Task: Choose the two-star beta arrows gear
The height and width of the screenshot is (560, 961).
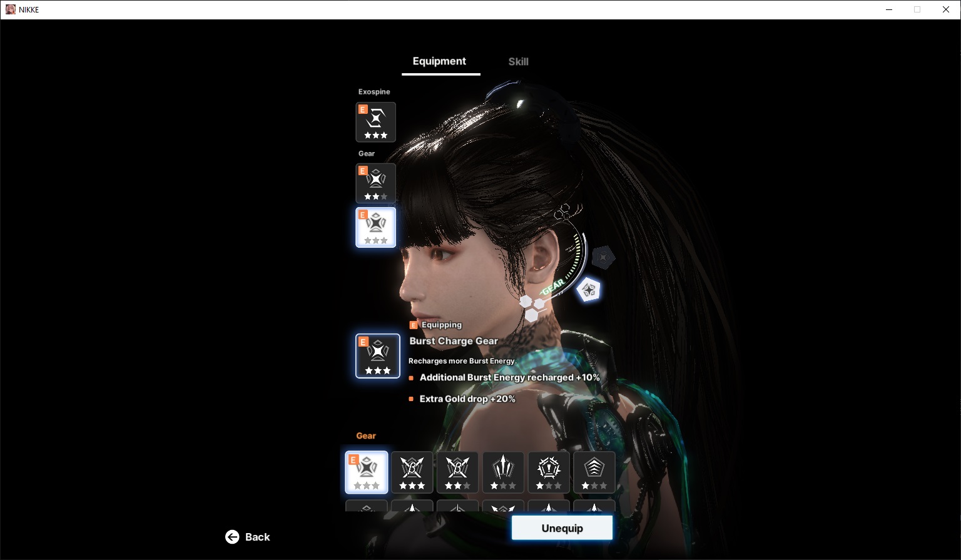Action: point(458,472)
